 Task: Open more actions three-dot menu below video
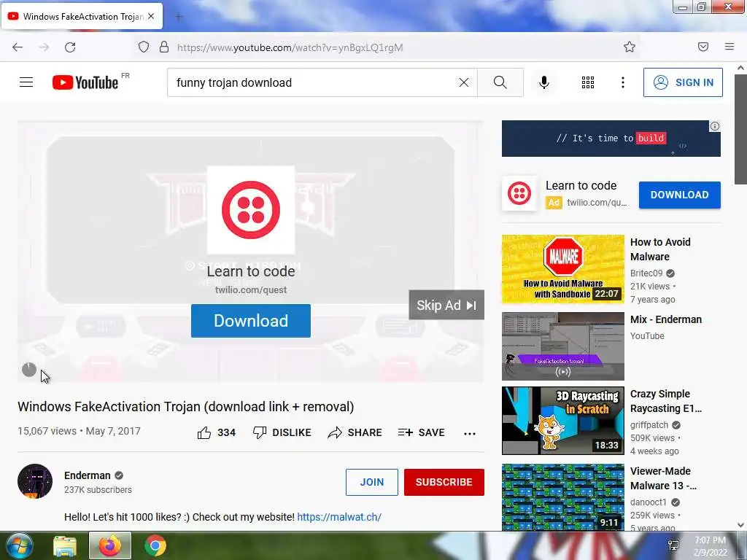point(470,433)
